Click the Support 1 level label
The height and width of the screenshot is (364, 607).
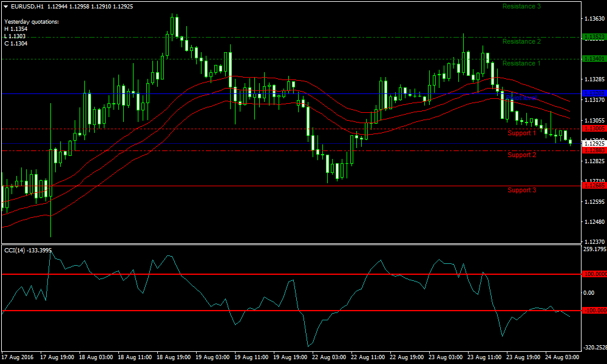tap(521, 133)
